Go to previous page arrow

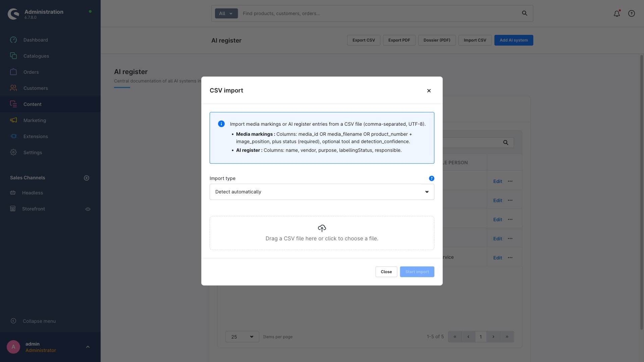468,337
